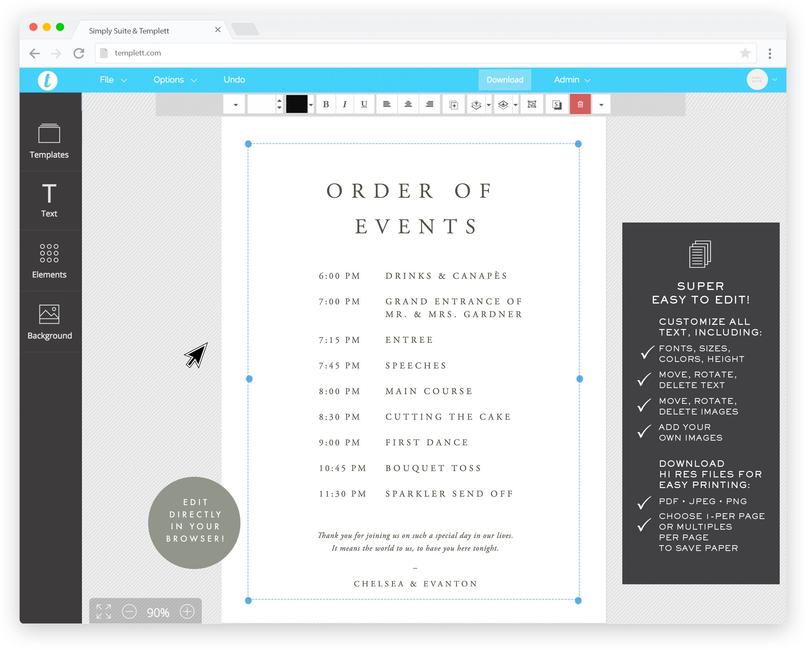Screen dimensions: 812x650
Task: Open the browser three-dot menu
Action: point(769,53)
